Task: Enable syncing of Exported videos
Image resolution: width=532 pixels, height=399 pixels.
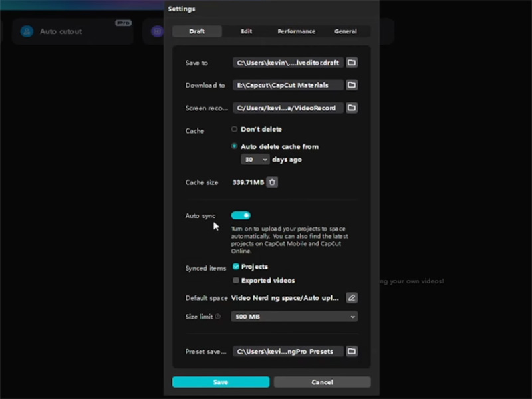Action: click(x=236, y=281)
